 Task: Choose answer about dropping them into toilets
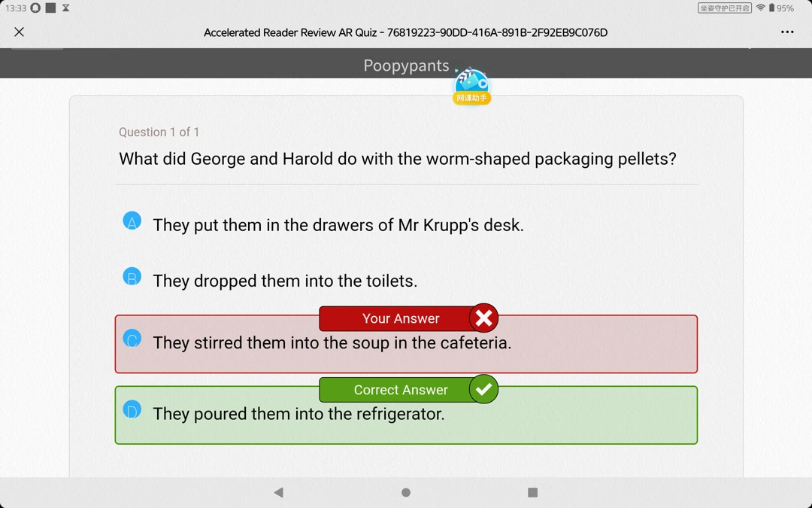285,281
